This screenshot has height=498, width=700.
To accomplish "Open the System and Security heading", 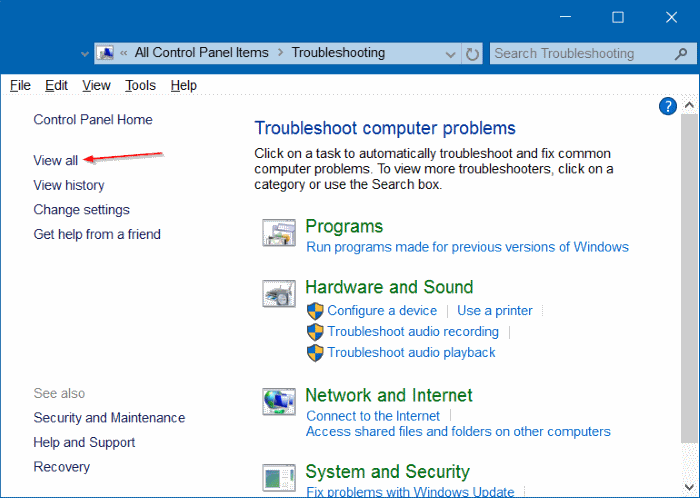I will [x=388, y=472].
